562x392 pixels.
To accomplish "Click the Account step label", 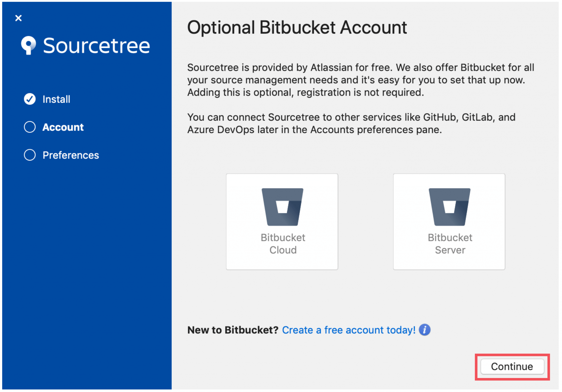I will [63, 127].
